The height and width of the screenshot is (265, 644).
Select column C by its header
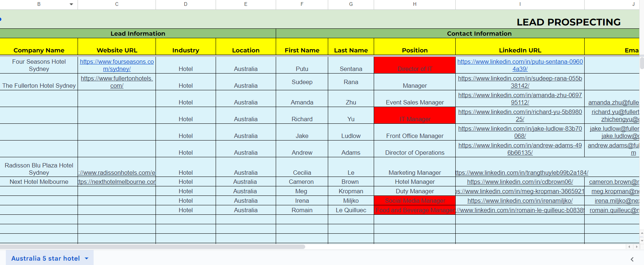(117, 4)
